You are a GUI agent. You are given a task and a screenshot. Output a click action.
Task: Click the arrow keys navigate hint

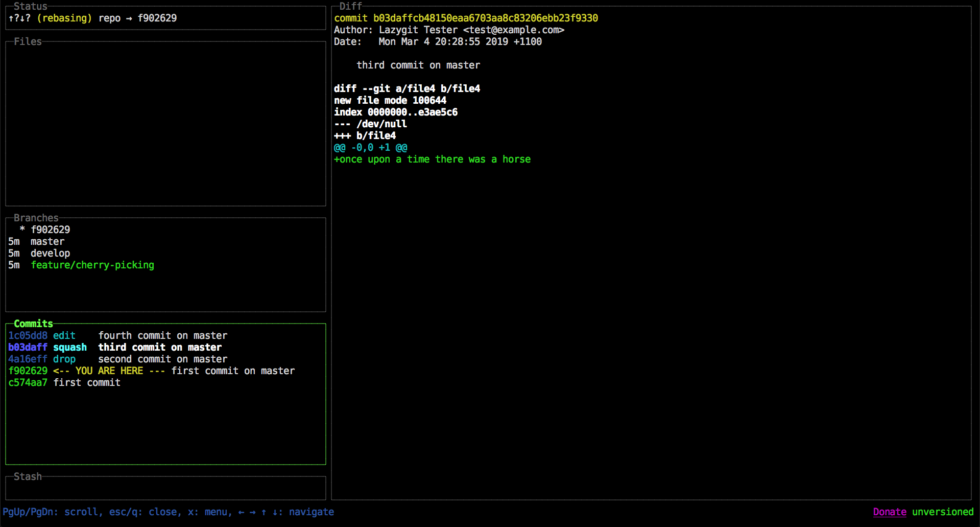click(286, 512)
